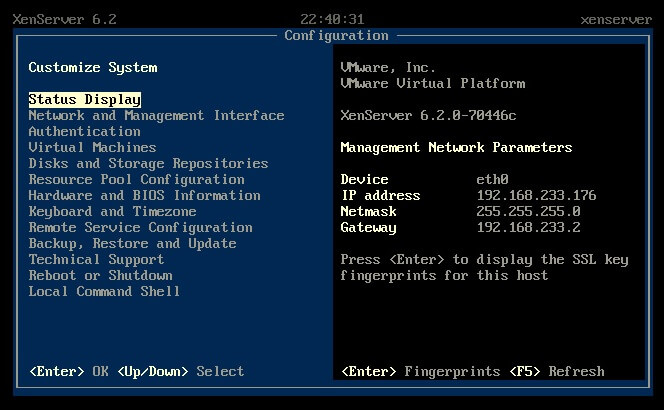Click the IP address label
Viewport: 664px width, 410px height.
coord(380,196)
